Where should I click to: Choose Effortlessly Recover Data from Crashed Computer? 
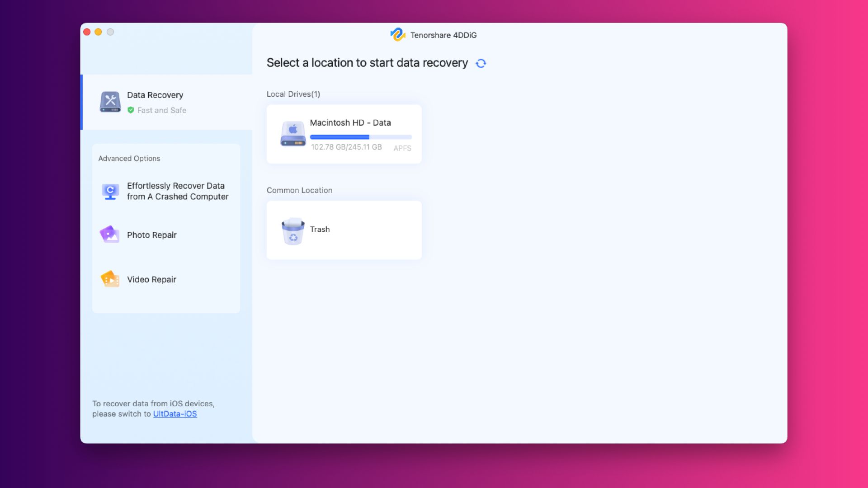tap(177, 191)
